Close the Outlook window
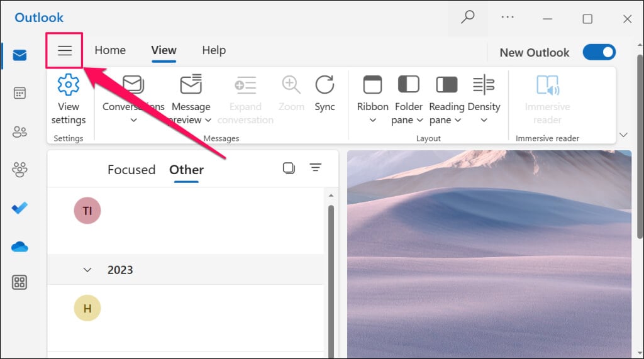This screenshot has height=359, width=644. coord(627,19)
